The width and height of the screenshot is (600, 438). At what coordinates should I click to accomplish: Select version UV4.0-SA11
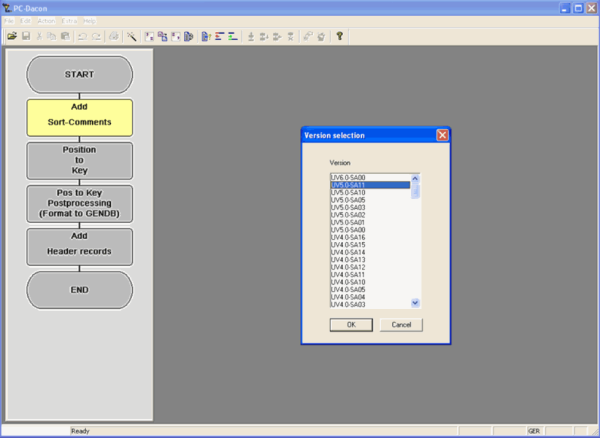pos(370,275)
